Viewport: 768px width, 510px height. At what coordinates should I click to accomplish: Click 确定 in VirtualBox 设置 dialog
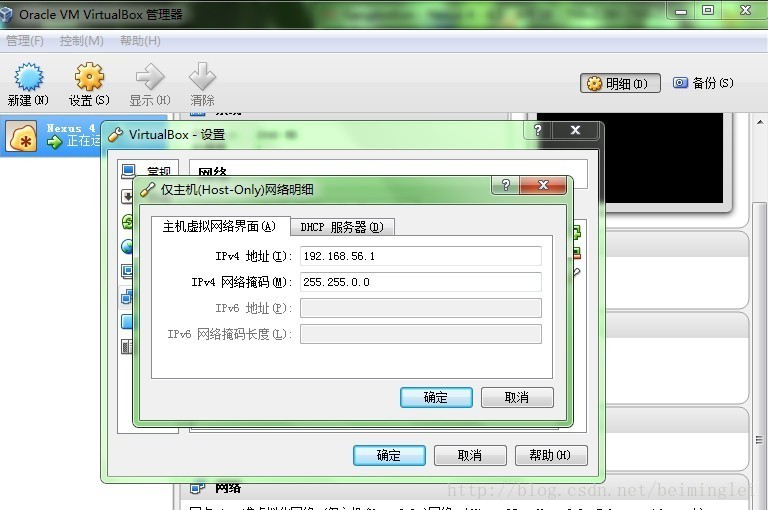pyautogui.click(x=389, y=456)
